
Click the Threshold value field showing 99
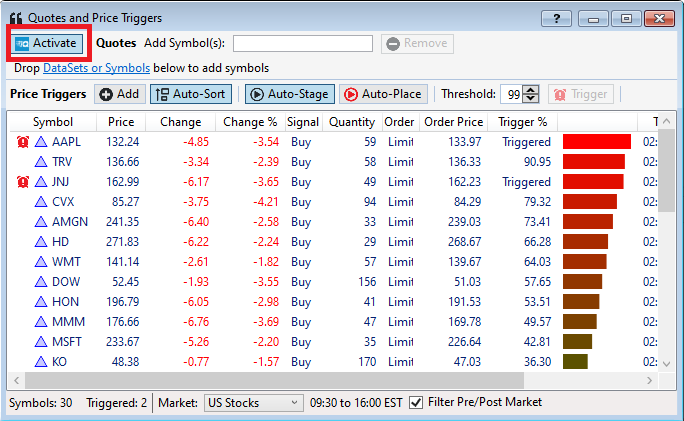512,94
